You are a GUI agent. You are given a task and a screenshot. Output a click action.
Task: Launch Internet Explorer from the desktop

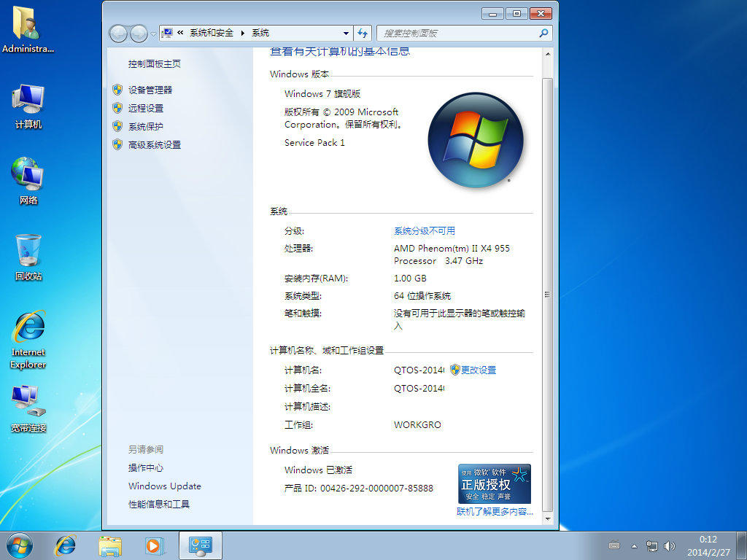point(28,339)
